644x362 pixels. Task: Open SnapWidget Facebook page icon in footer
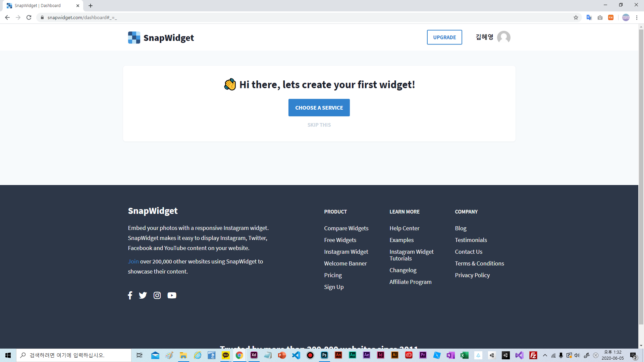[x=130, y=295]
